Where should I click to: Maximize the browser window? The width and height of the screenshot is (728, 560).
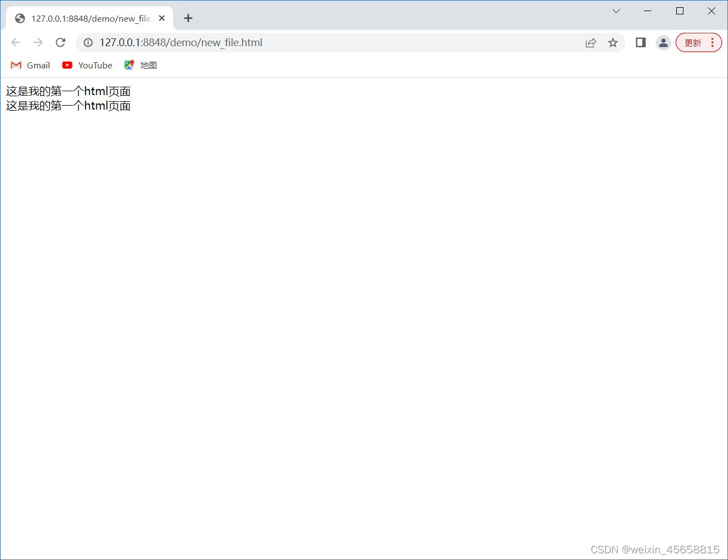pyautogui.click(x=680, y=11)
